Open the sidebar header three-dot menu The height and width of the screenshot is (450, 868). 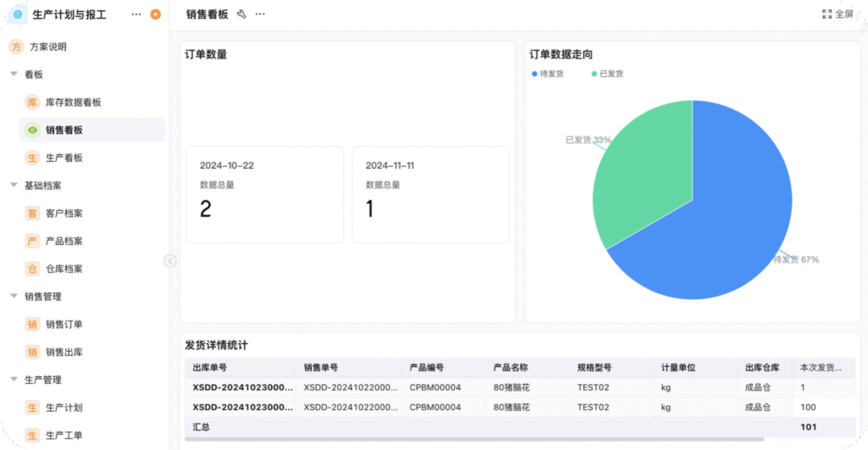click(x=136, y=14)
